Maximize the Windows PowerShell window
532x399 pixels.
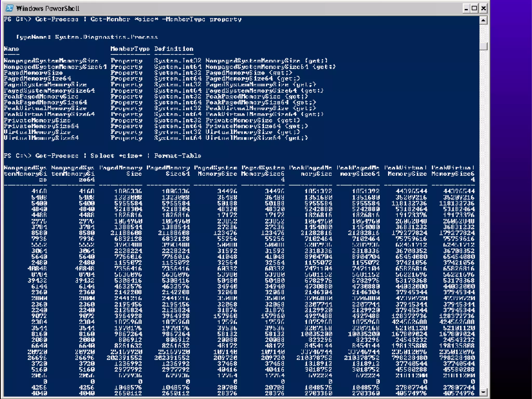click(475, 9)
